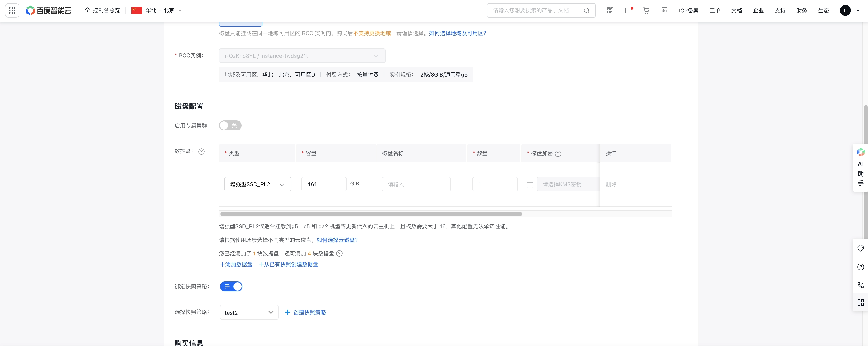The width and height of the screenshot is (868, 346).
Task: Expand the user account menu arrow
Action: 858,10
